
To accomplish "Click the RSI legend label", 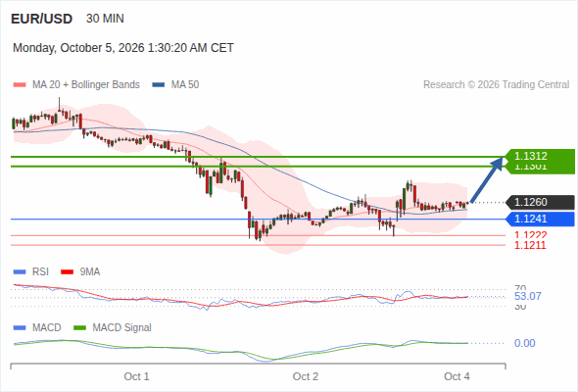I will click(x=40, y=272).
